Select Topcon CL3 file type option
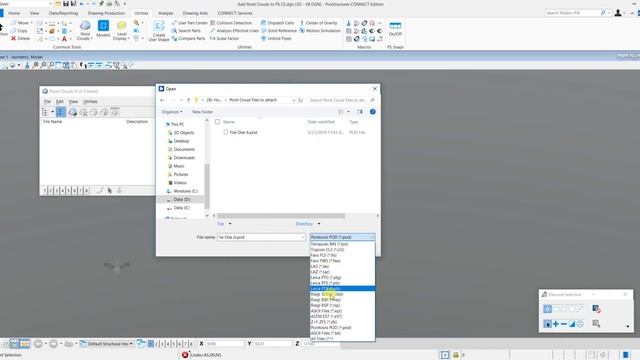This screenshot has width=640, height=360. point(342,249)
